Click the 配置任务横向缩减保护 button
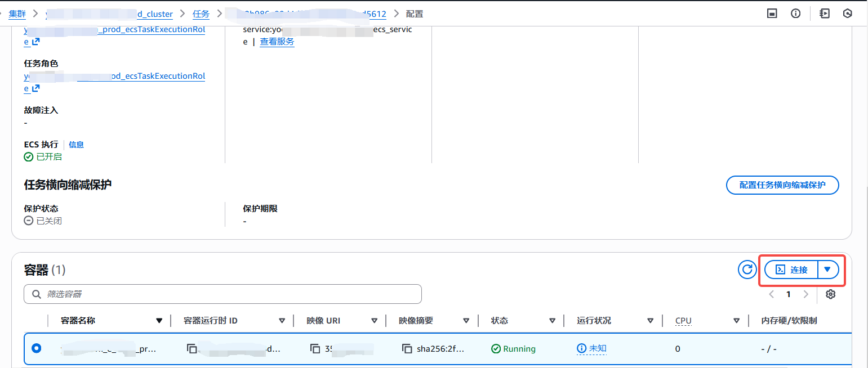Screen dimensions: 868x368 [782, 185]
